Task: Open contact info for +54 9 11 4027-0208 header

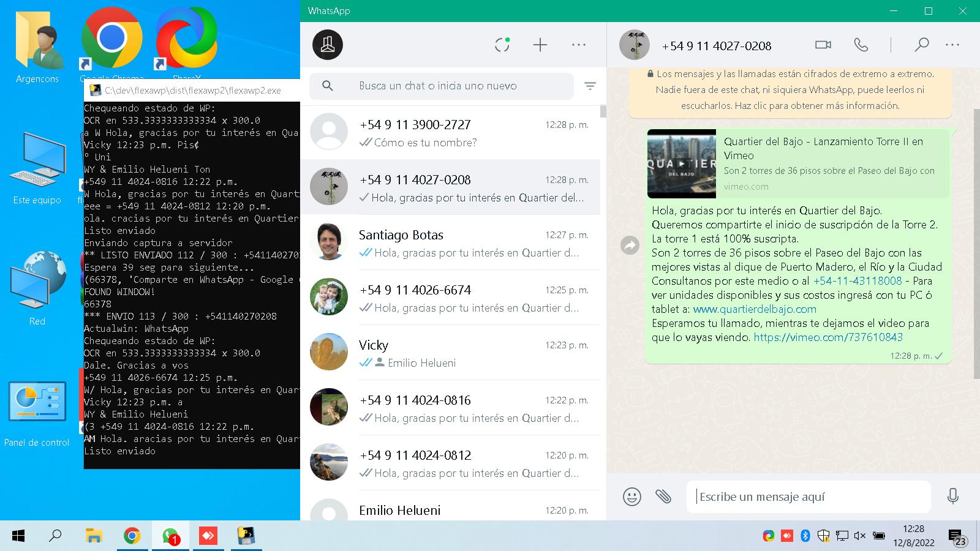Action: click(x=717, y=46)
